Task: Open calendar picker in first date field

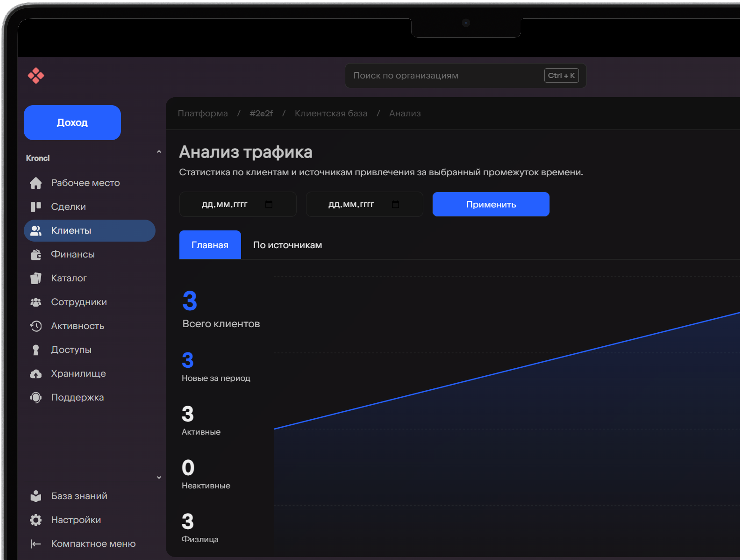Action: [x=269, y=204]
